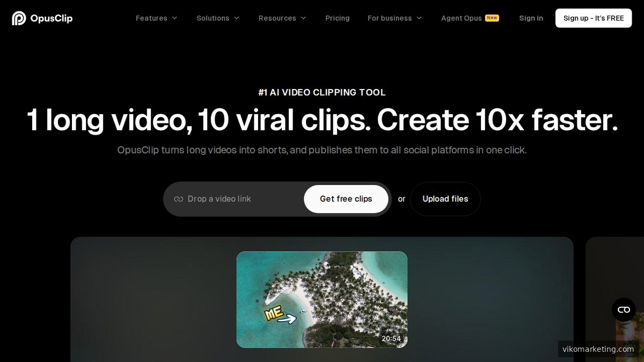Click the Upload files button

pos(445,199)
